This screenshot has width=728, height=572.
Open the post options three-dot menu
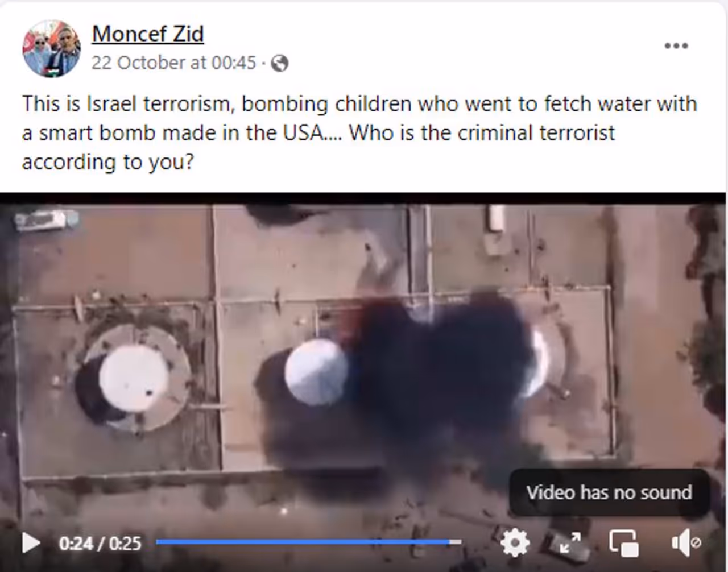click(676, 45)
